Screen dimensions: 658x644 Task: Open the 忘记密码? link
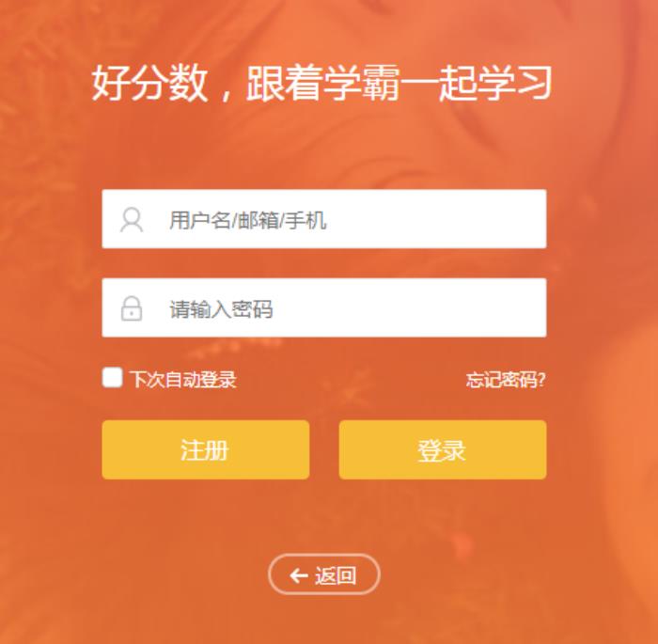(506, 380)
